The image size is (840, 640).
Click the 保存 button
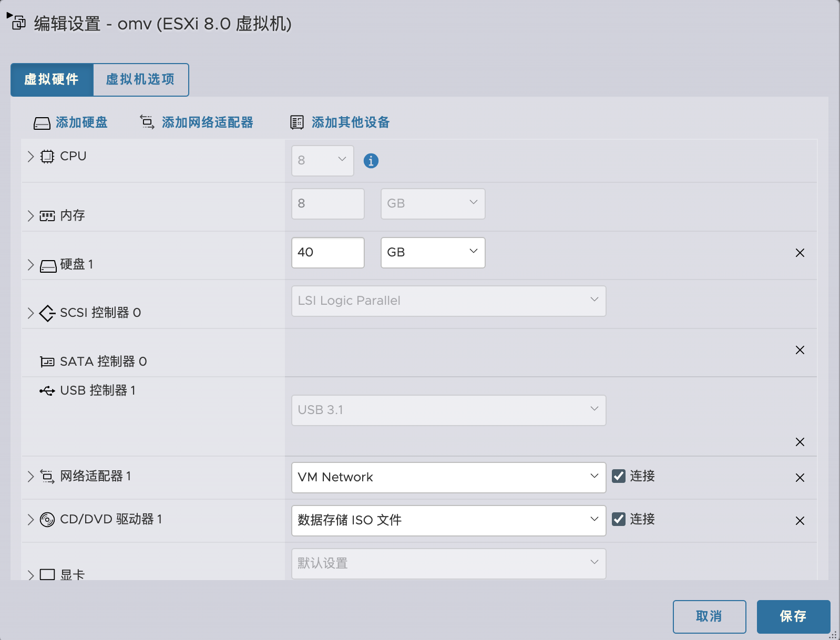tap(793, 616)
